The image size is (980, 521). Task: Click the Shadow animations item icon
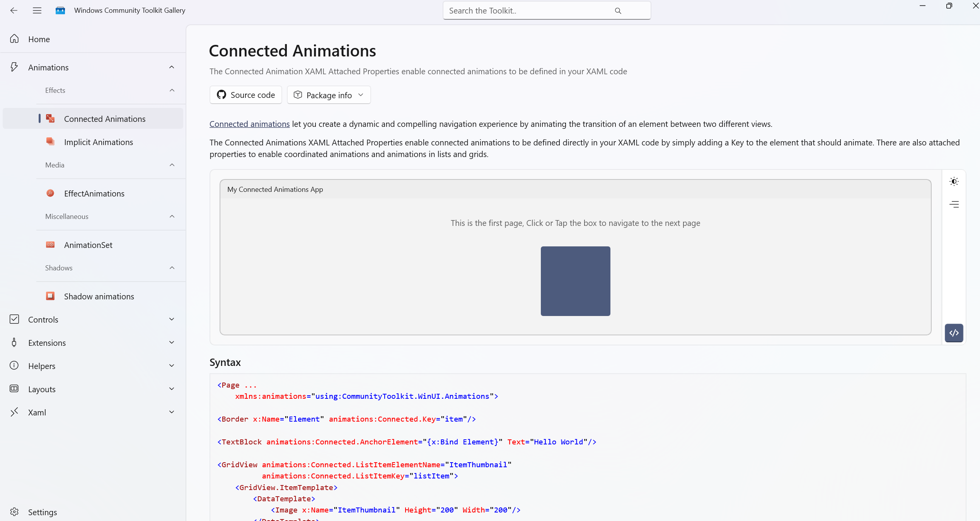point(50,296)
